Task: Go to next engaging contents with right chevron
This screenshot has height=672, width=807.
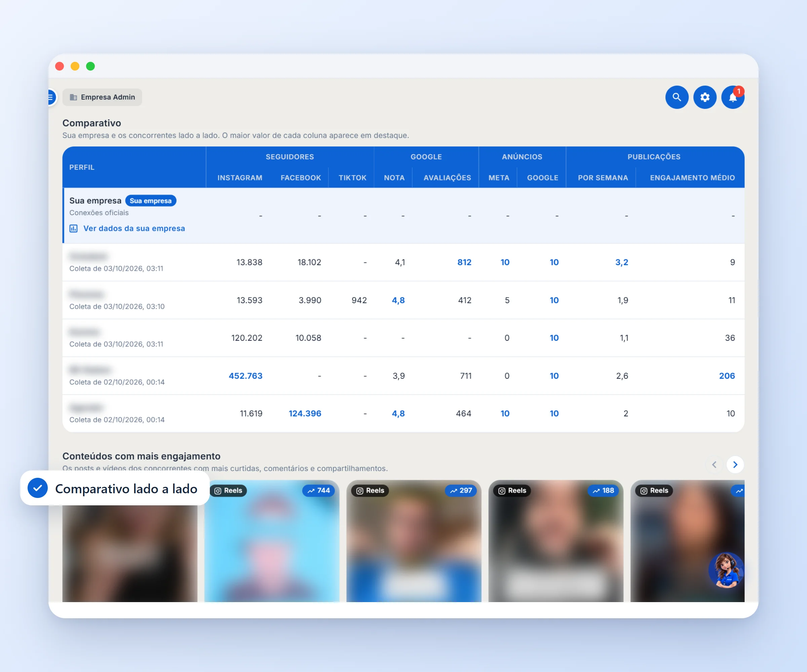Action: (x=735, y=465)
